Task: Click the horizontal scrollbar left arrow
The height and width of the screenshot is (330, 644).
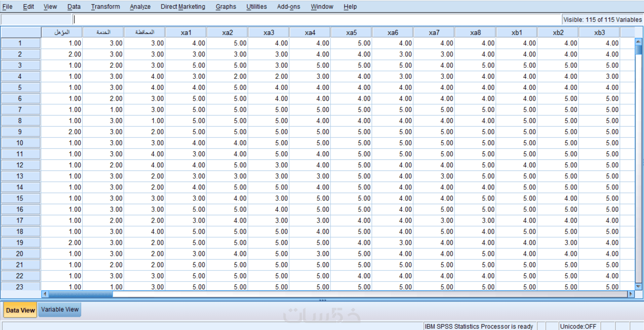Action: [x=45, y=294]
